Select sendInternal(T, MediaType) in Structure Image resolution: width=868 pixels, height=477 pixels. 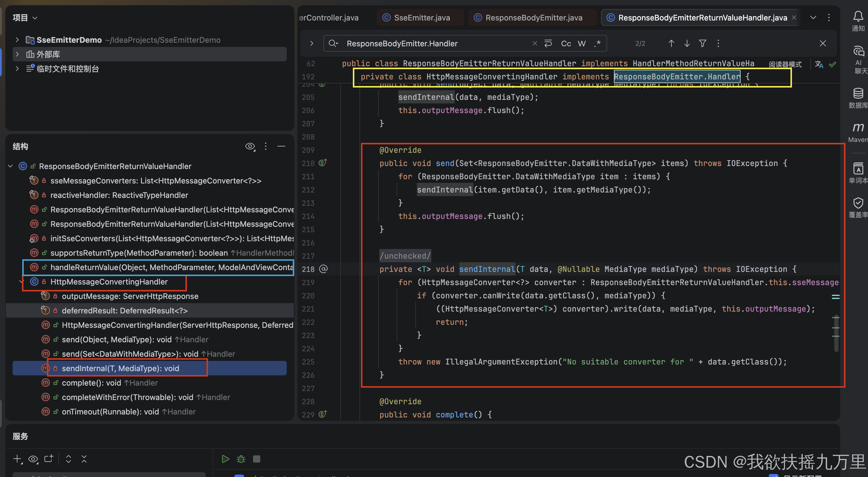point(150,368)
